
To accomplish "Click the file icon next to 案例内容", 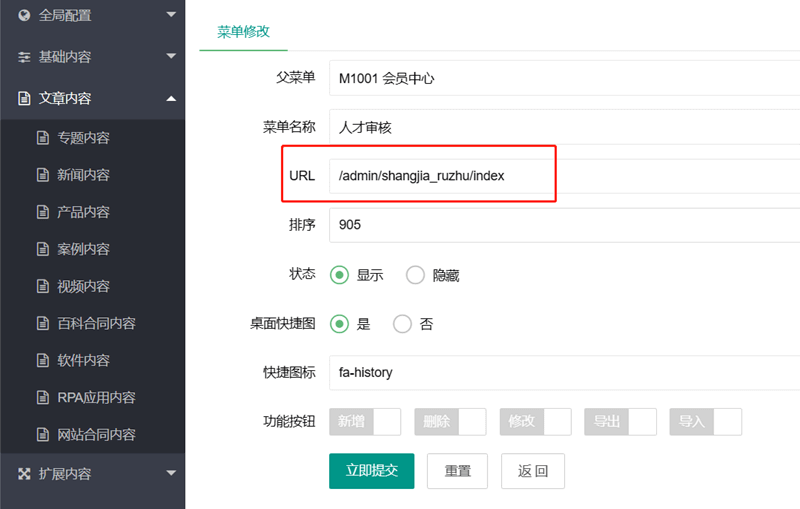I will (43, 249).
